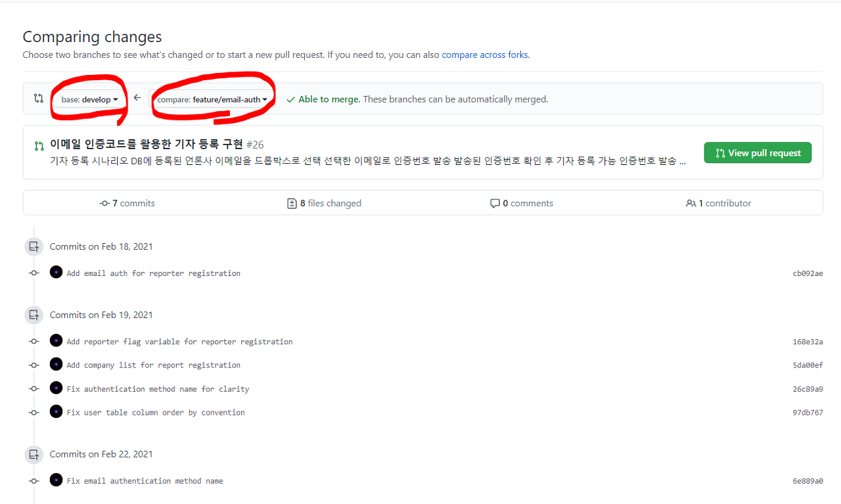Click the commit node icon beside 6e889a0 row
The width and height of the screenshot is (841, 504).
click(34, 480)
